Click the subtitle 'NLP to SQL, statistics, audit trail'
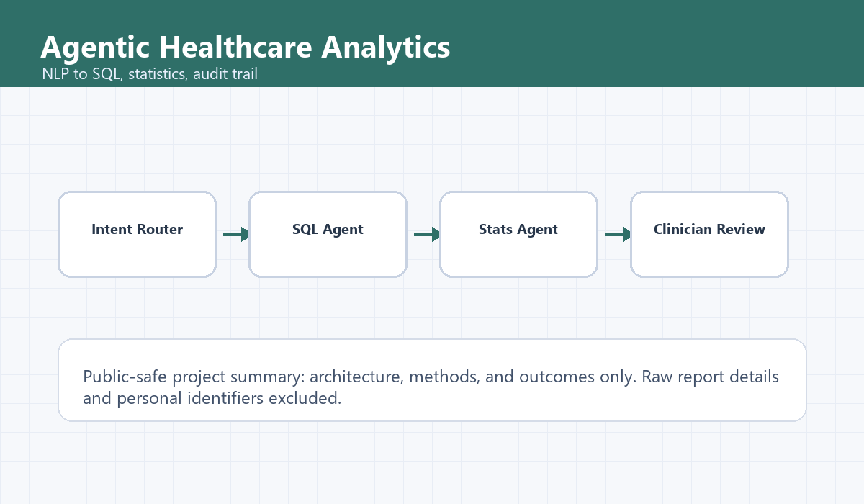The image size is (864, 504). click(x=150, y=73)
